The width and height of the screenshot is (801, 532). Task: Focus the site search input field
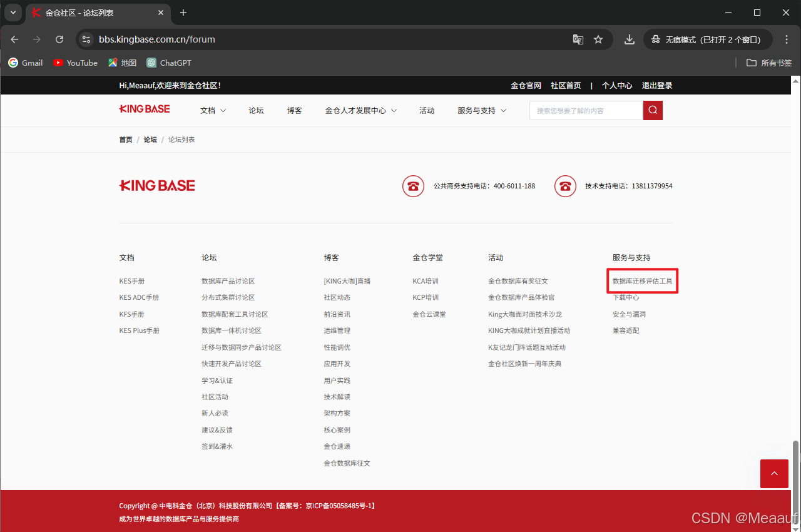586,111
